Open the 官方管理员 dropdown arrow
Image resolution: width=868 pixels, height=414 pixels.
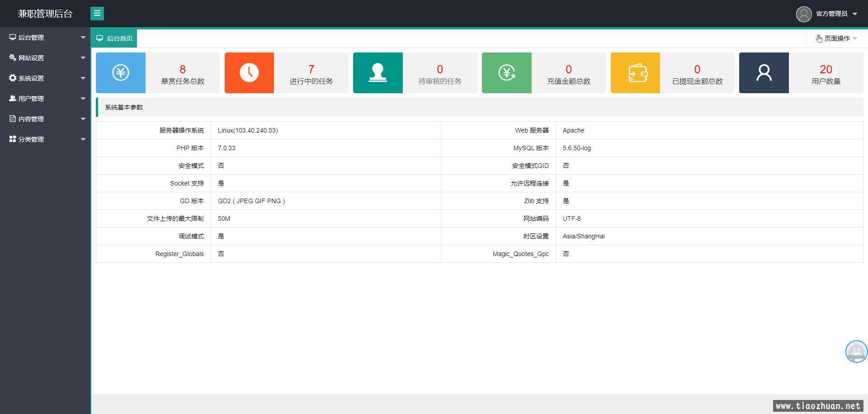(x=855, y=14)
